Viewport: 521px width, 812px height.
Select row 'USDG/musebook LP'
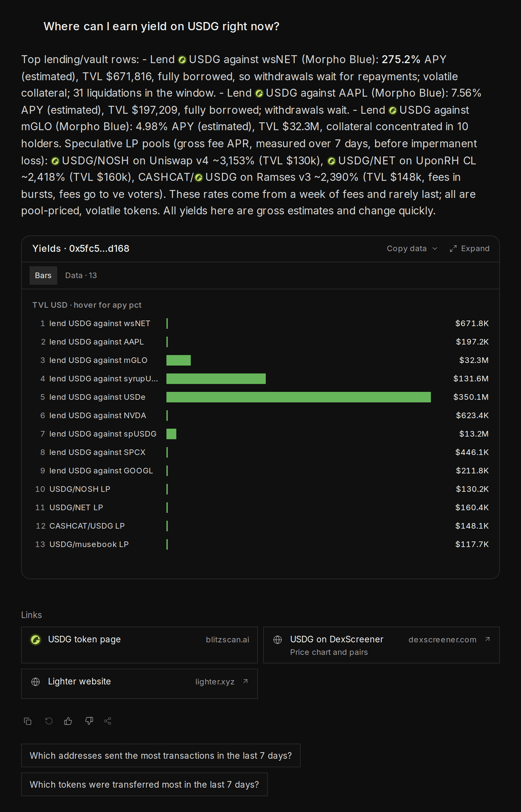pyautogui.click(x=260, y=544)
